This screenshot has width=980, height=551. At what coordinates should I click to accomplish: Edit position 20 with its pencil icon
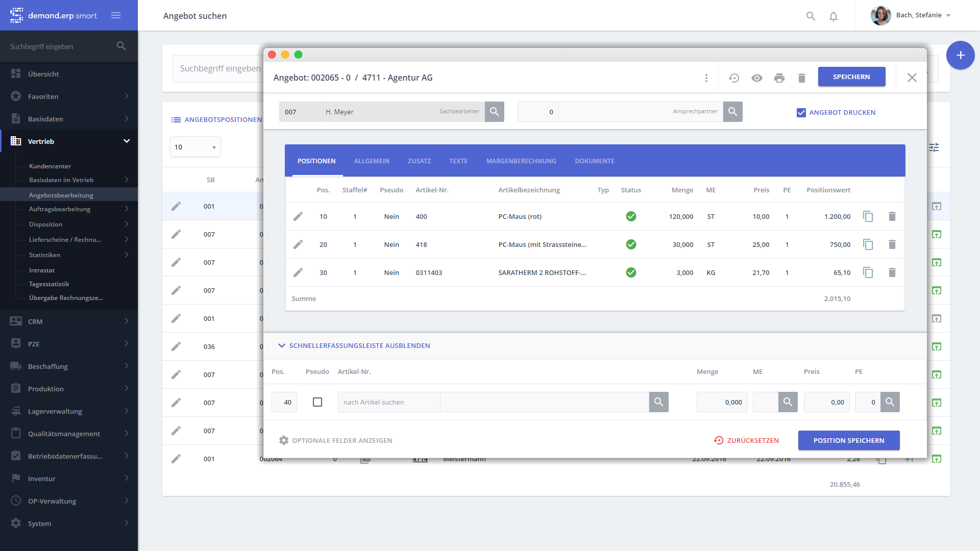[298, 244]
